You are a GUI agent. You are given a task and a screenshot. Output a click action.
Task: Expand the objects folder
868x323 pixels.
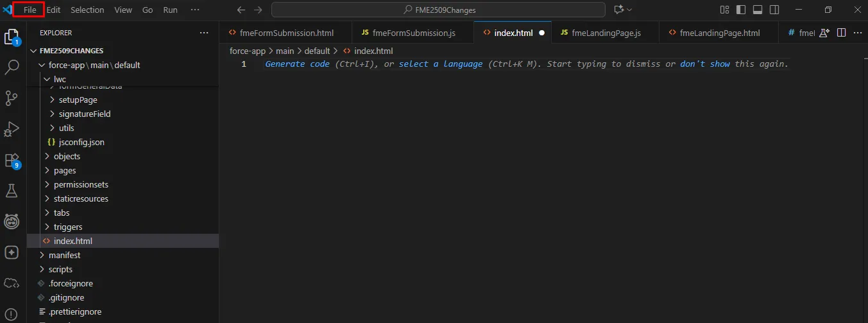pos(67,156)
